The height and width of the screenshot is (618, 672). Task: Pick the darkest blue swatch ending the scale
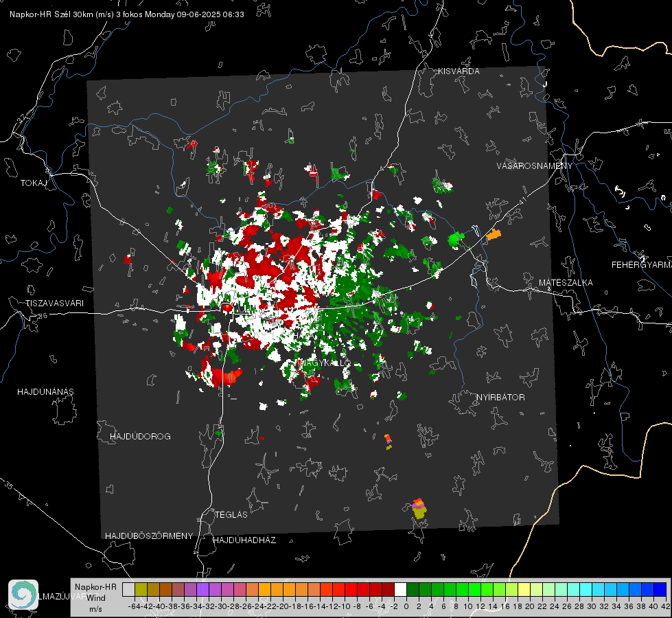point(660,590)
